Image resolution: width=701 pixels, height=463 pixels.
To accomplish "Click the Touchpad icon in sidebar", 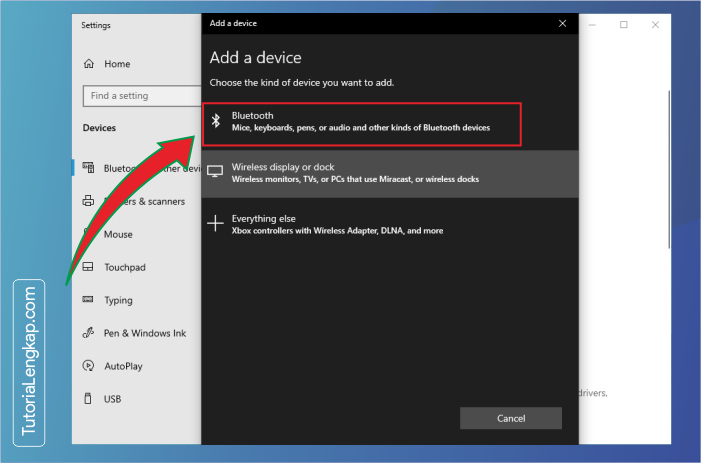I will click(x=89, y=267).
